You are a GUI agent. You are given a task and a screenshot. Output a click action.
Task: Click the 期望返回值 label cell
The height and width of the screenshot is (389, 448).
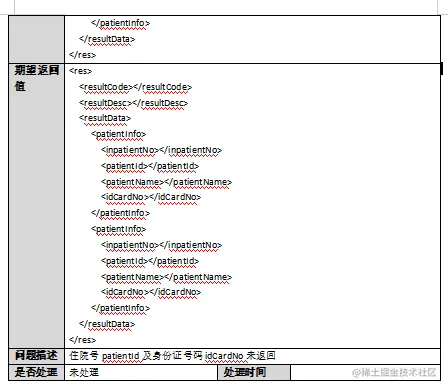(x=37, y=205)
